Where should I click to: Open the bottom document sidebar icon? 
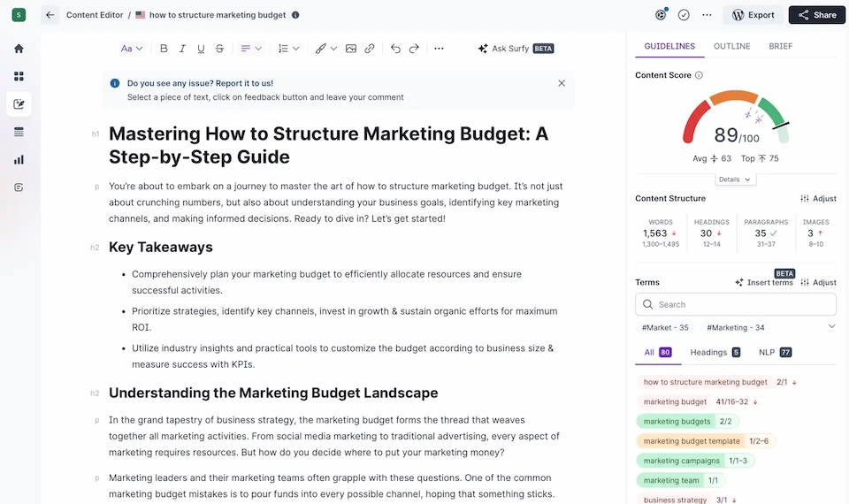(x=19, y=187)
